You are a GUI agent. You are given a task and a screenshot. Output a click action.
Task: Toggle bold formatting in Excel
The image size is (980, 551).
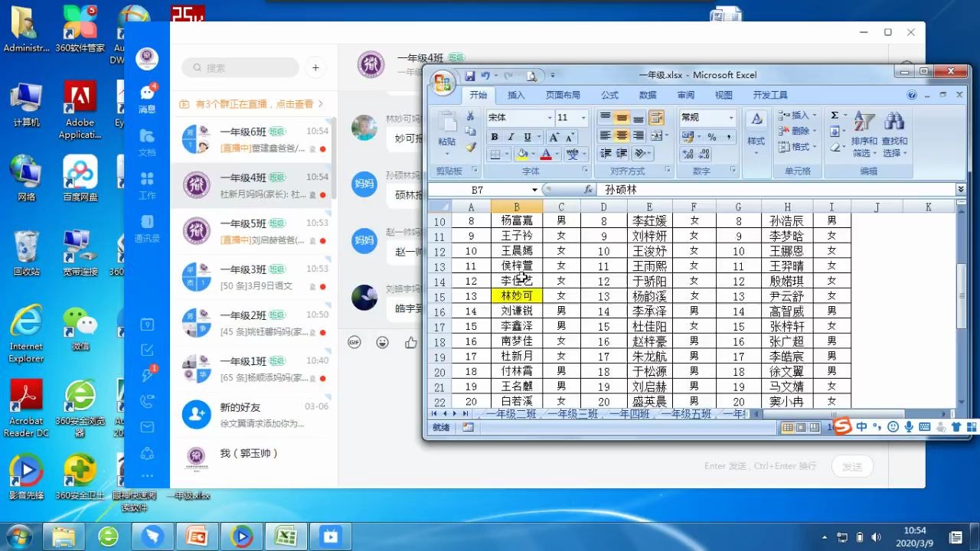(495, 137)
